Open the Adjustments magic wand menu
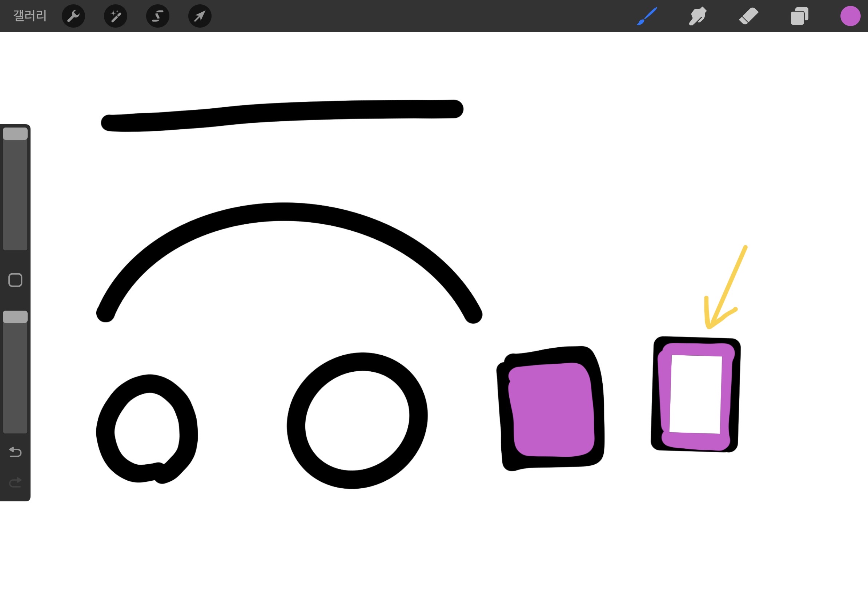The image size is (868, 606). coord(115,16)
